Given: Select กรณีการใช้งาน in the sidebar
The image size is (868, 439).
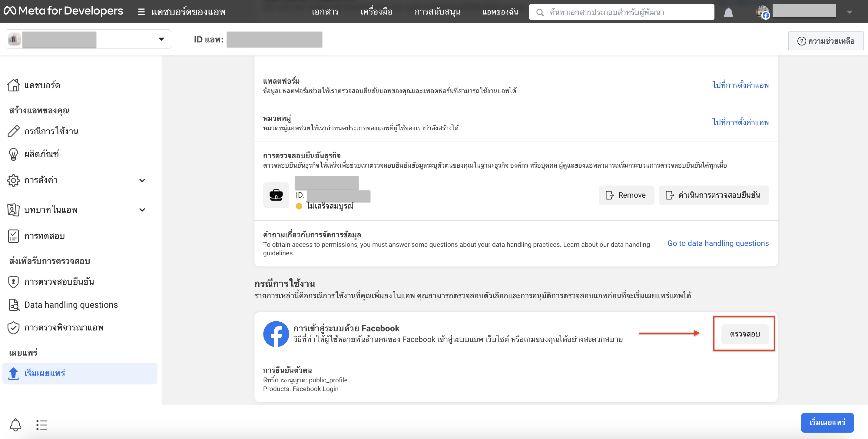Looking at the screenshot, I should tap(51, 131).
